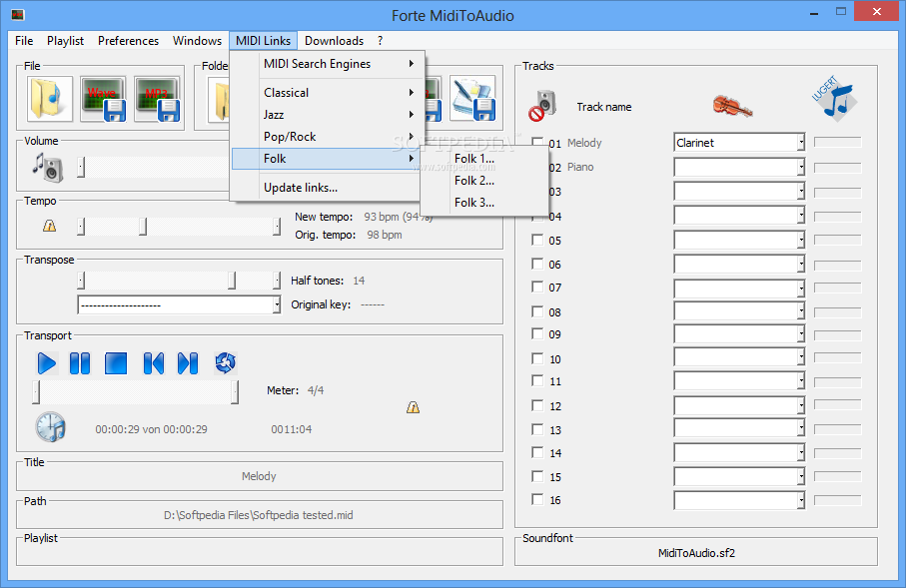Screen dimensions: 906x588
Task: Toggle mute checkbox for track 16
Action: pyautogui.click(x=537, y=499)
